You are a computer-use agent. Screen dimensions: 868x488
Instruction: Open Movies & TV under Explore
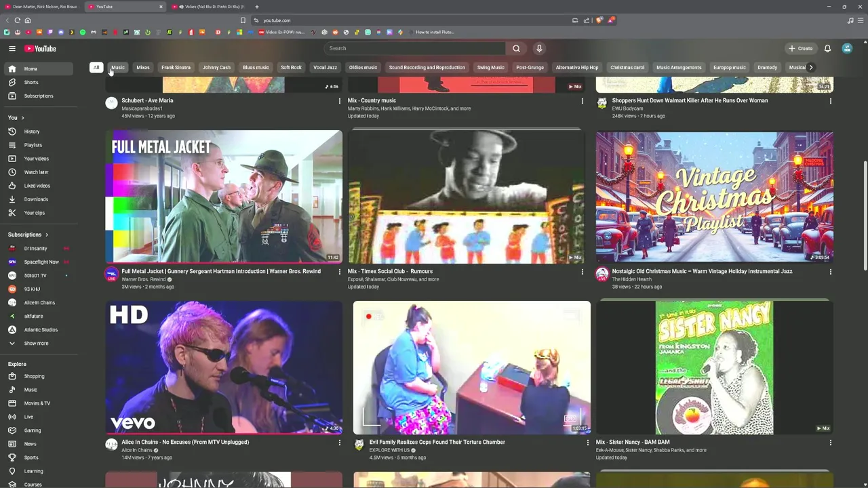(37, 403)
